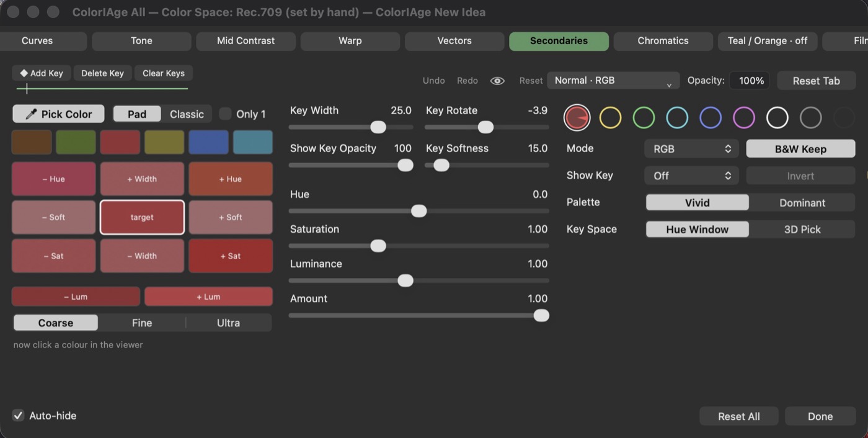Click the Delete Key button

102,73
